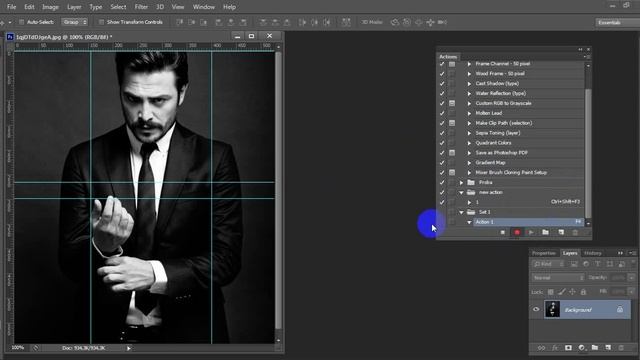Select the Motion Lead action
The height and width of the screenshot is (360, 640).
[489, 113]
